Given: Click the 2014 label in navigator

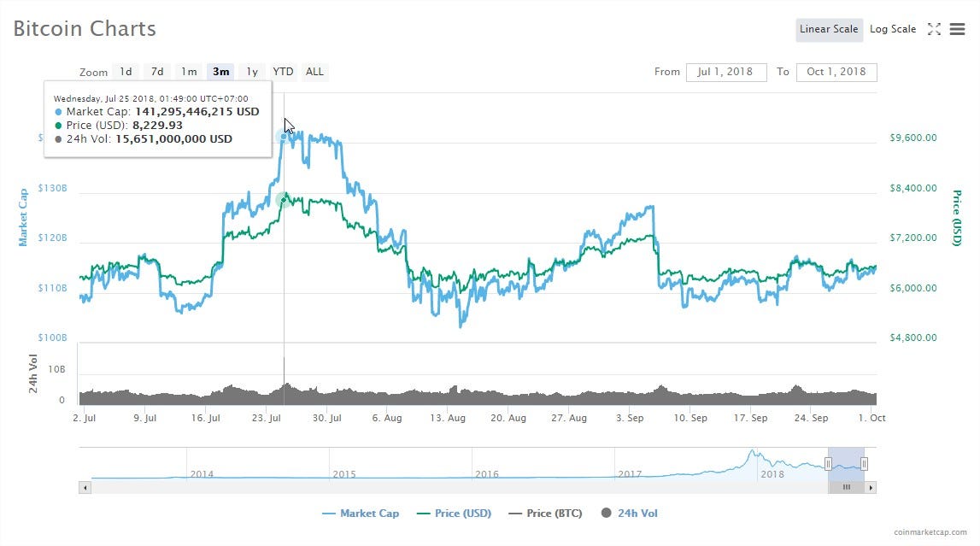Looking at the screenshot, I should 202,474.
